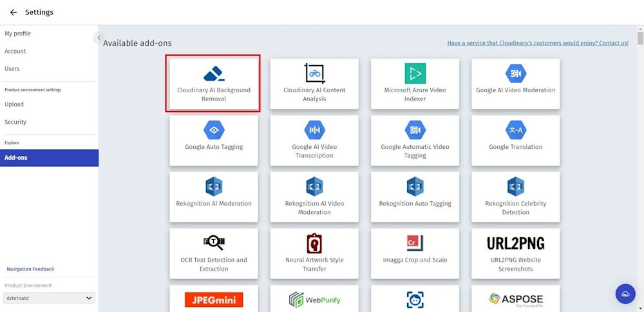Viewport: 644px width, 312px height.
Task: Click the Google AI Video Transcription icon
Action: click(315, 130)
